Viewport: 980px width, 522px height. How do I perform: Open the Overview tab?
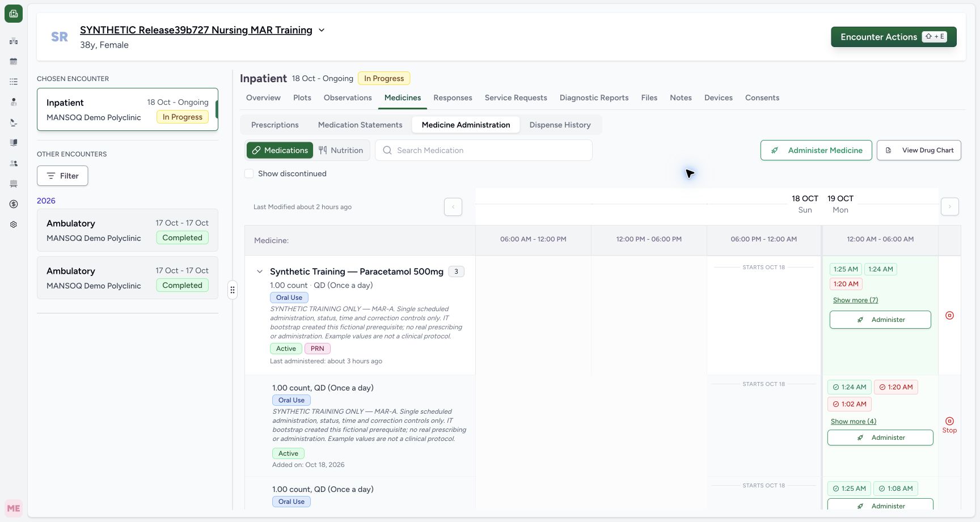click(x=263, y=97)
